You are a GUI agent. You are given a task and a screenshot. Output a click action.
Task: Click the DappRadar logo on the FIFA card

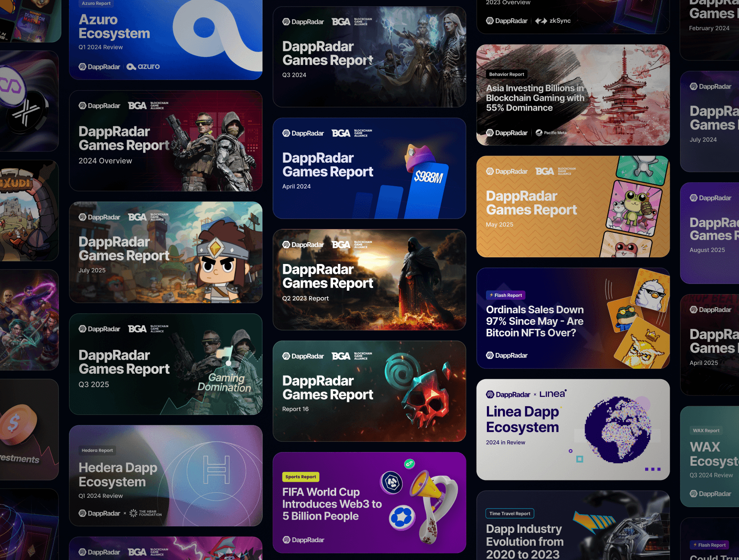click(303, 540)
